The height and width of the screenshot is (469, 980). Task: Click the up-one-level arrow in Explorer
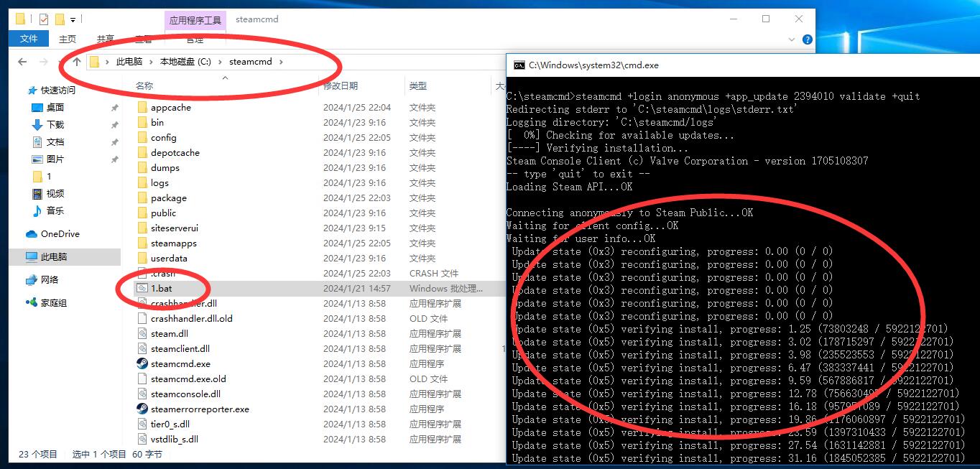click(x=77, y=62)
